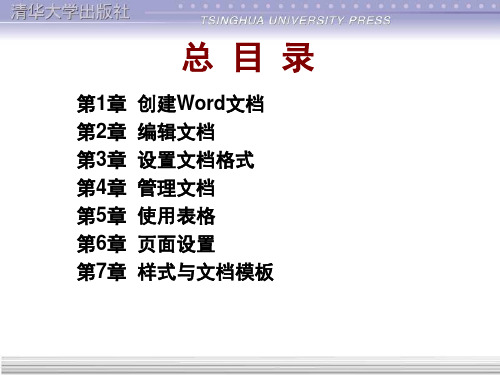
Task: Open the 编辑文档 chapter entry
Action: (176, 132)
